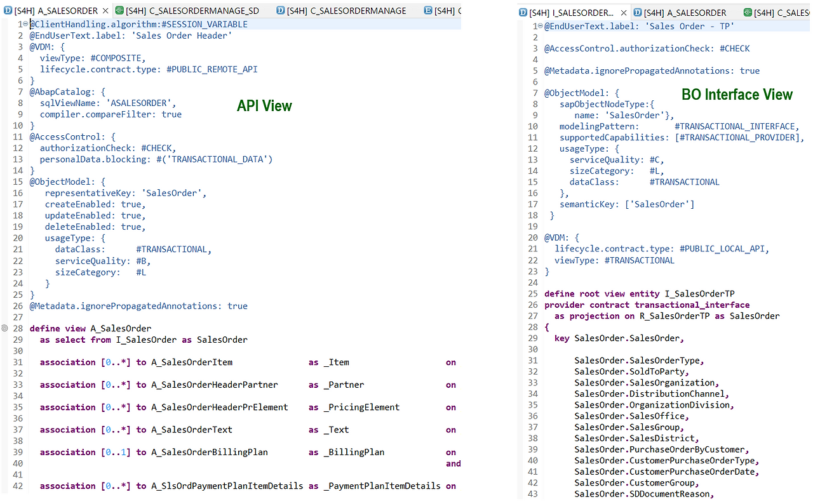Click the blue D icon on the C_SALESORDERMANAGE tab

pyautogui.click(x=279, y=10)
